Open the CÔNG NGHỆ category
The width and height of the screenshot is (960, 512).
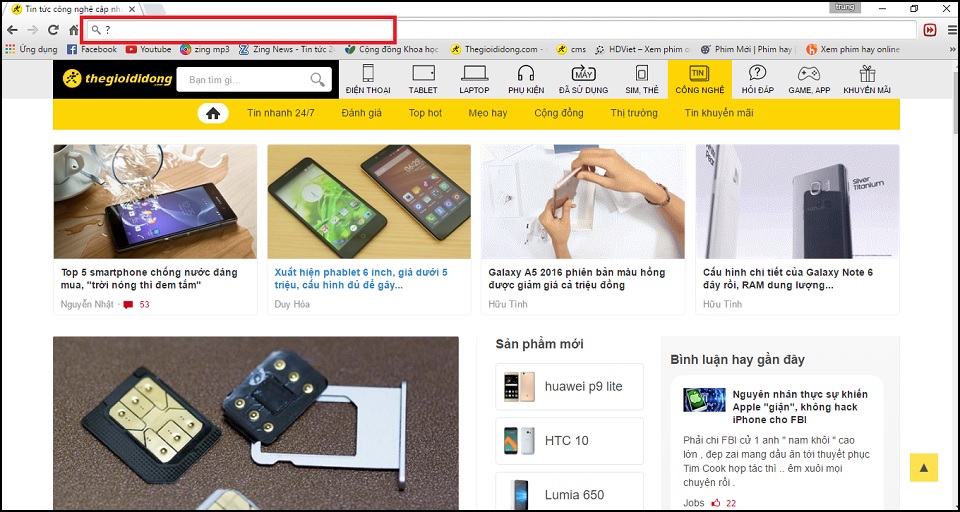pos(700,79)
